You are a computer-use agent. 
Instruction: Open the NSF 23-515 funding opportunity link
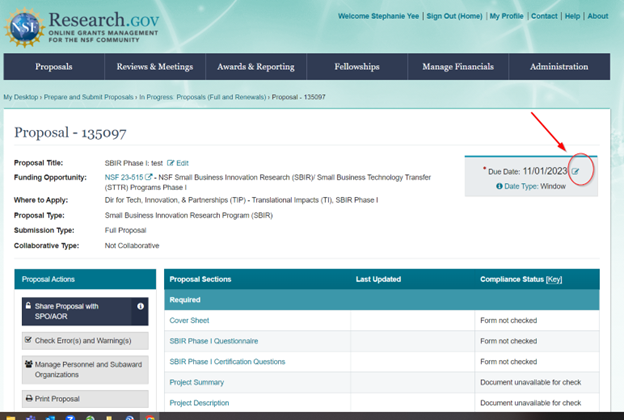124,177
